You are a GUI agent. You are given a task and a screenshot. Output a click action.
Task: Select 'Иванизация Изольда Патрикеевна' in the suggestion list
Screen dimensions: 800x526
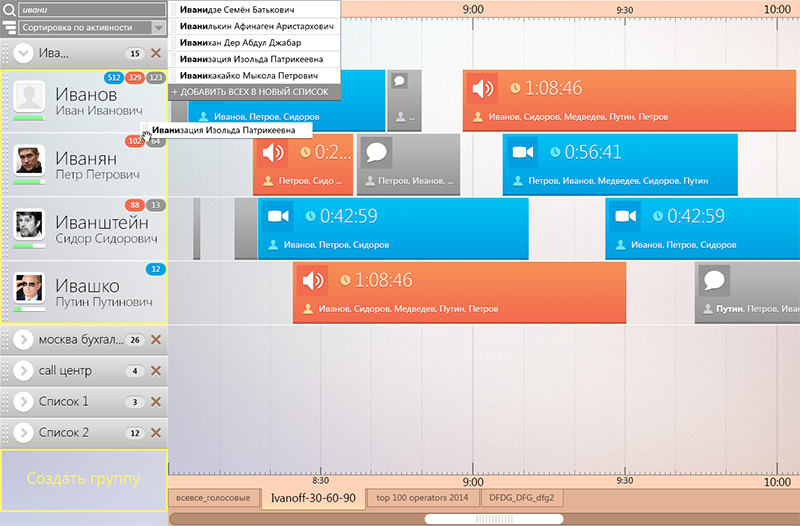254,59
